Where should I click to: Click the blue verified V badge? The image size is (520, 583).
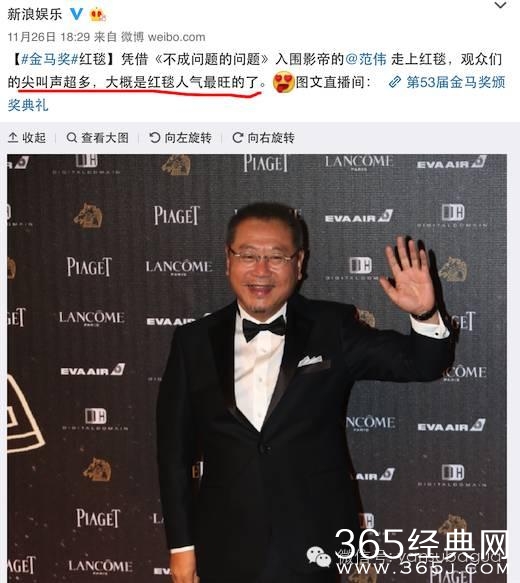point(77,14)
